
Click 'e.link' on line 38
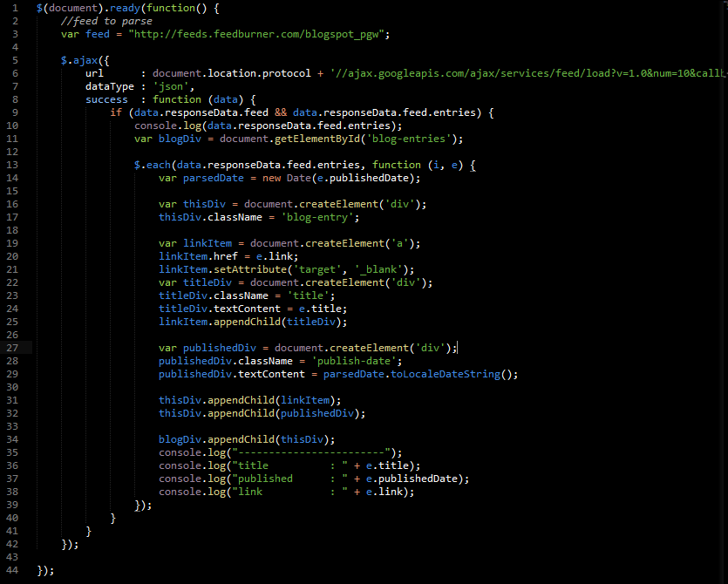click(x=384, y=492)
